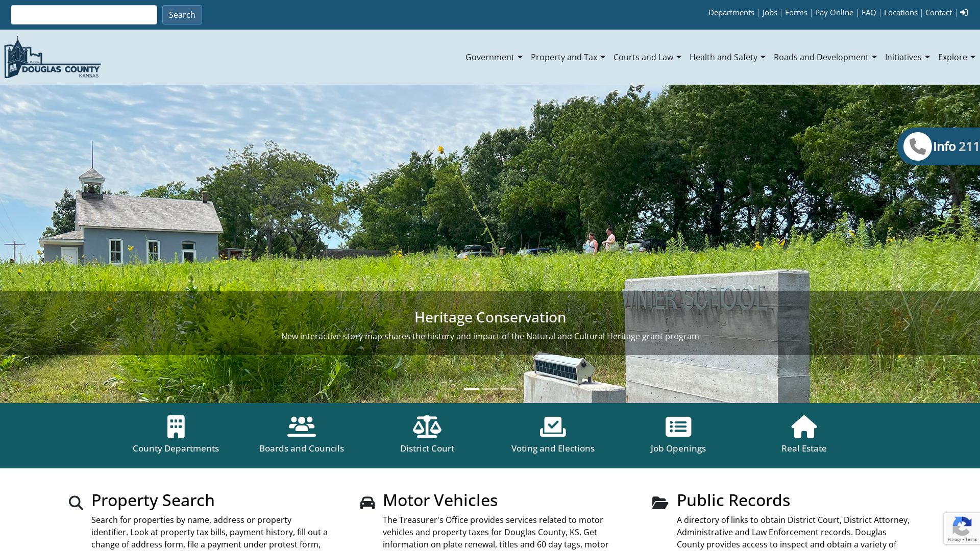Select the third carousel indicator
Image resolution: width=980 pixels, height=551 pixels.
(508, 389)
